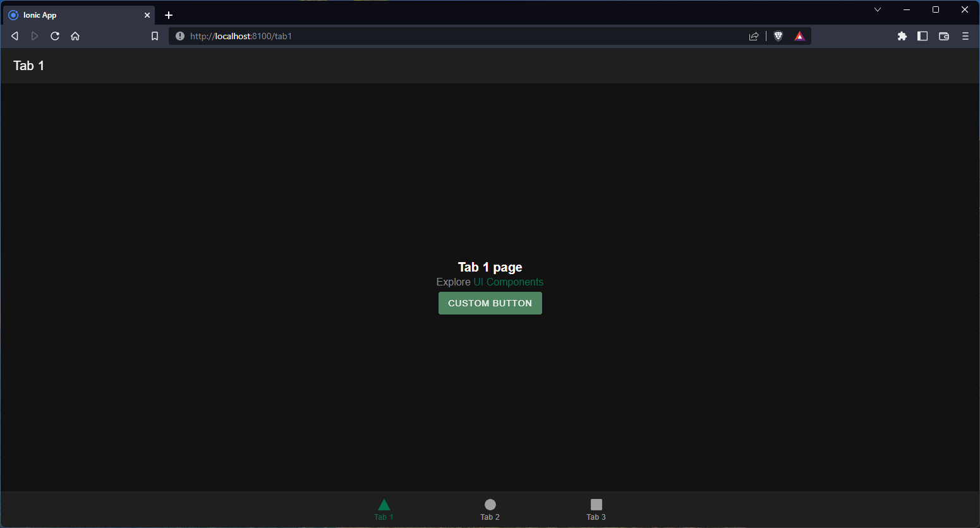980x528 pixels.
Task: Open the browser main menu
Action: (965, 36)
